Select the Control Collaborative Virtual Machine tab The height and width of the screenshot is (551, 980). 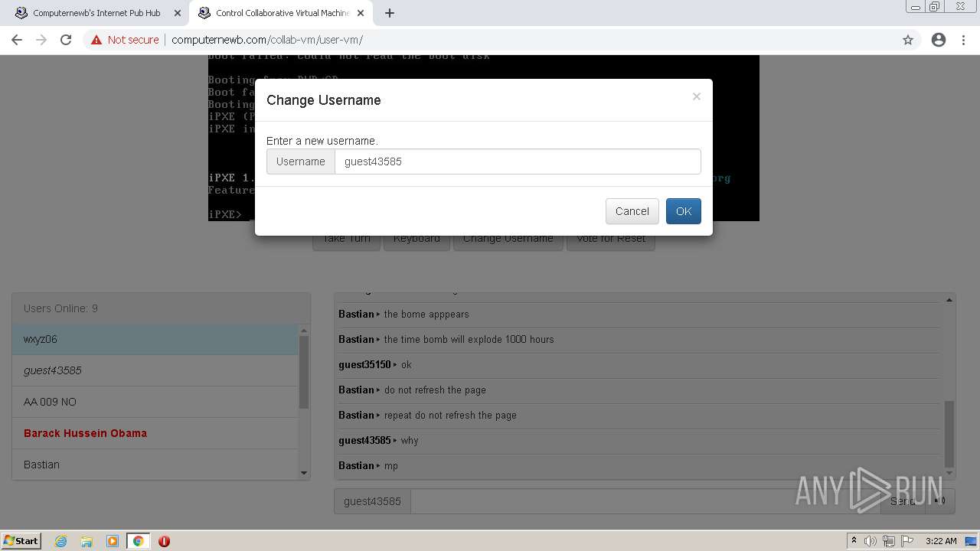click(282, 13)
